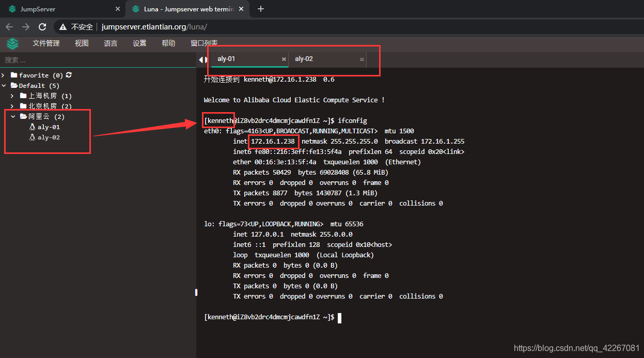The image size is (644, 358).
Task: Close the JumpServer browser tab
Action: coord(117,9)
